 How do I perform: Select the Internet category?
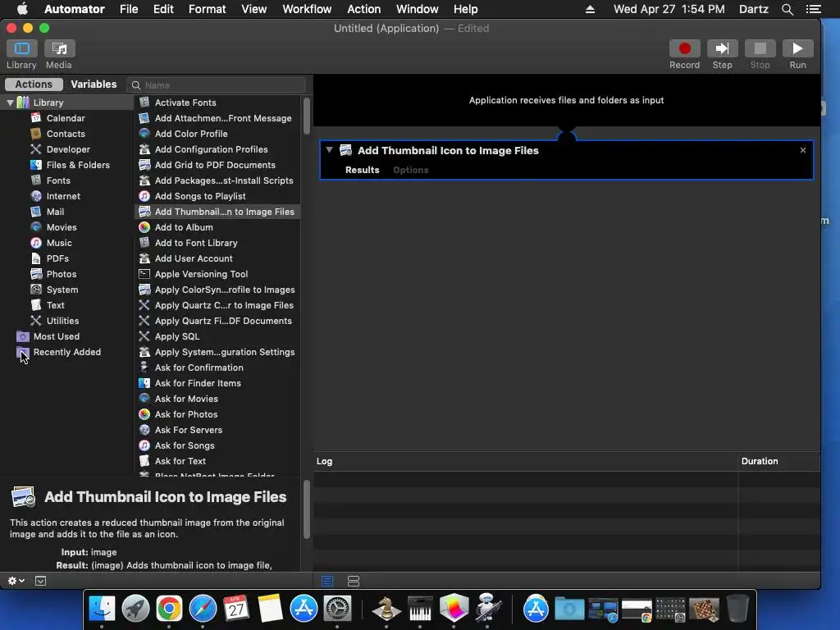(x=62, y=196)
